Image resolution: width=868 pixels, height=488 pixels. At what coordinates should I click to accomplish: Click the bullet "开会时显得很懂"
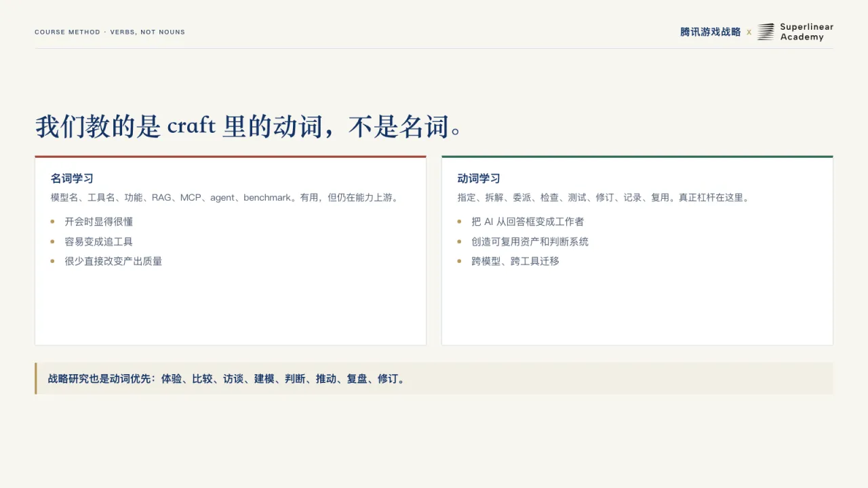coord(99,222)
